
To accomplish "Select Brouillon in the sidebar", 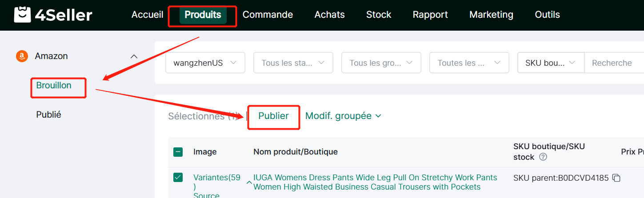I will [x=54, y=85].
